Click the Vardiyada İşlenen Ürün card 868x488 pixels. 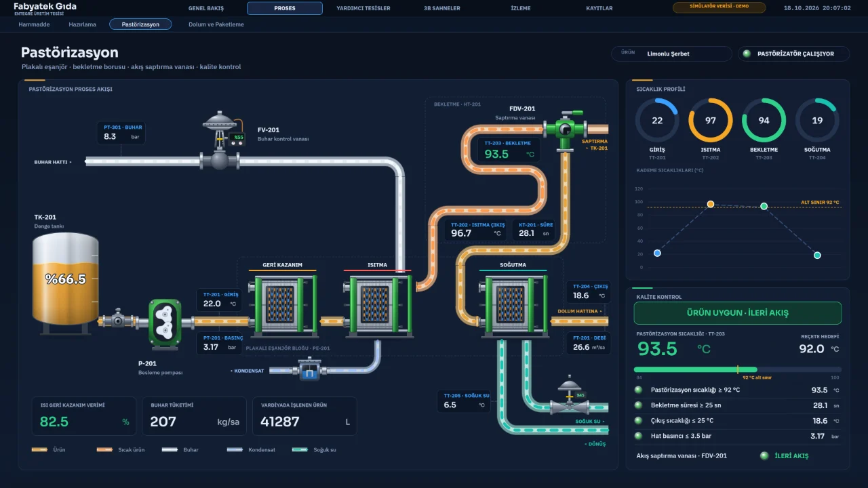pyautogui.click(x=304, y=416)
